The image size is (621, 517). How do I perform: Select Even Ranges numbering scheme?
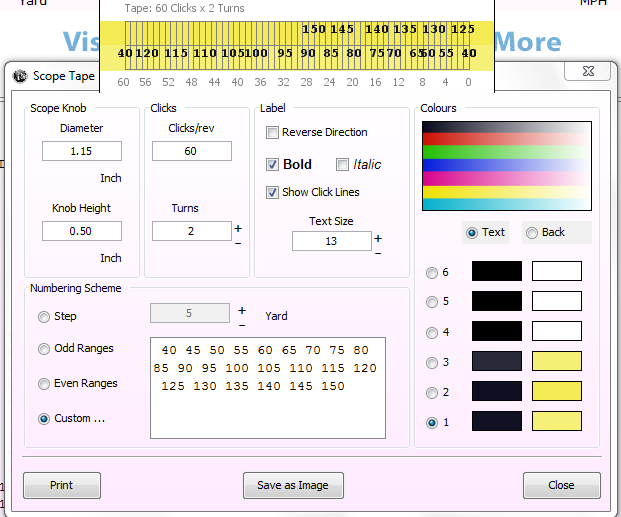44,384
